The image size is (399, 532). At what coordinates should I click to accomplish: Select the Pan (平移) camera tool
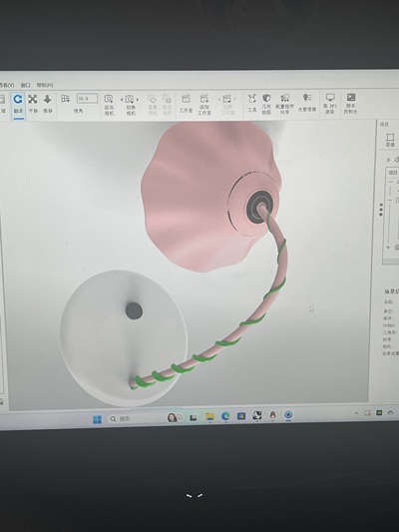(x=33, y=104)
